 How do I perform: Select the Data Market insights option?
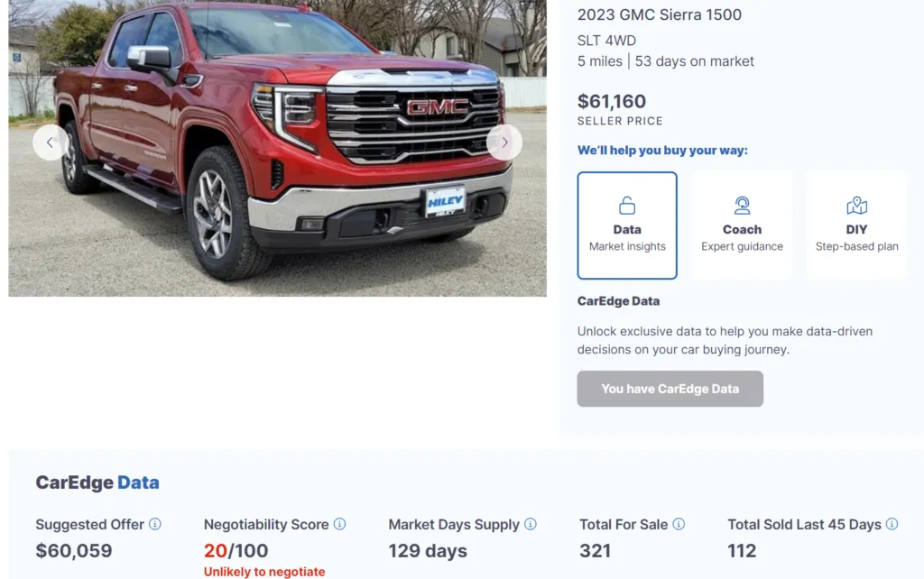pos(626,225)
